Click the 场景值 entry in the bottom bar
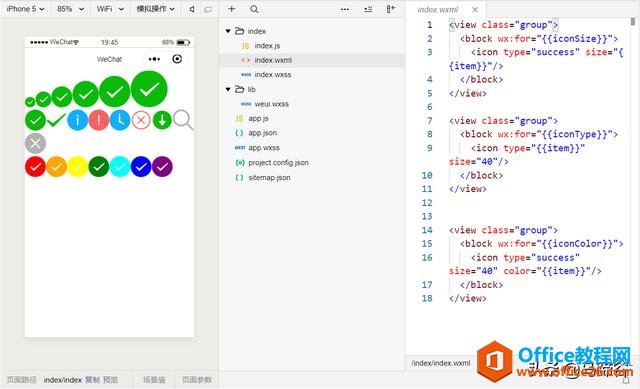This screenshot has height=389, width=640. (154, 380)
